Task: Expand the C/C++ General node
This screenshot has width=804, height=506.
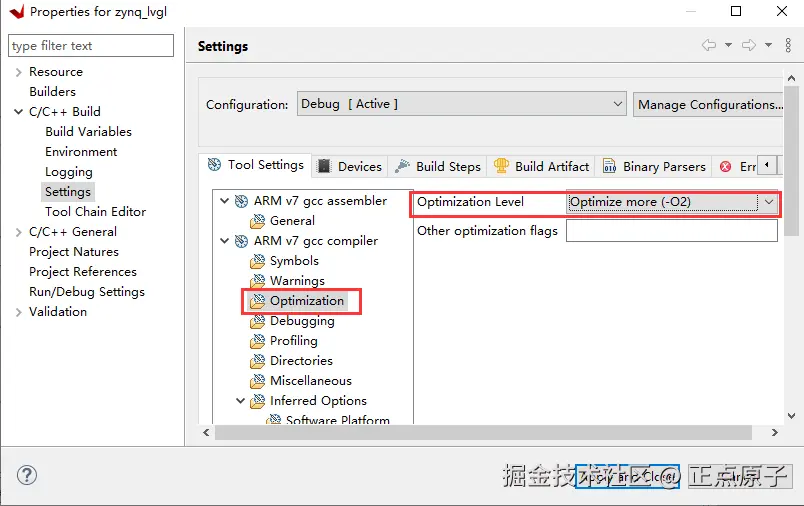Action: click(18, 232)
